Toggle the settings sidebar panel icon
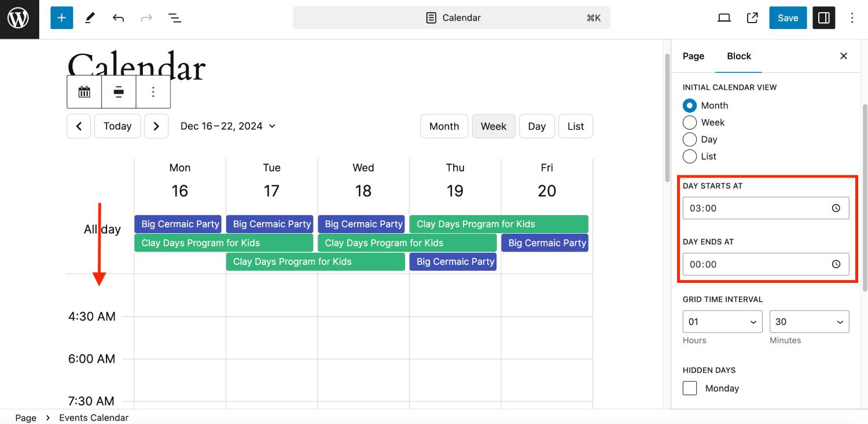The height and width of the screenshot is (424, 868). pyautogui.click(x=824, y=18)
